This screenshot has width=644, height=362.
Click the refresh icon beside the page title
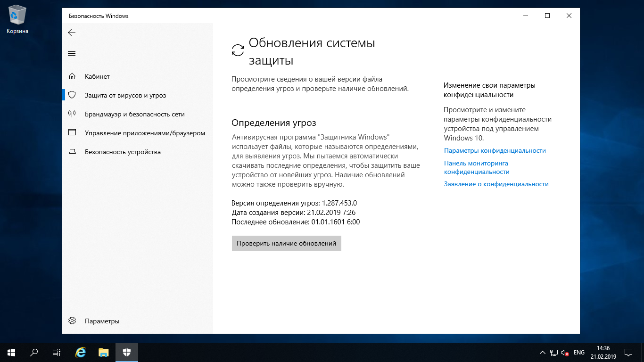238,50
